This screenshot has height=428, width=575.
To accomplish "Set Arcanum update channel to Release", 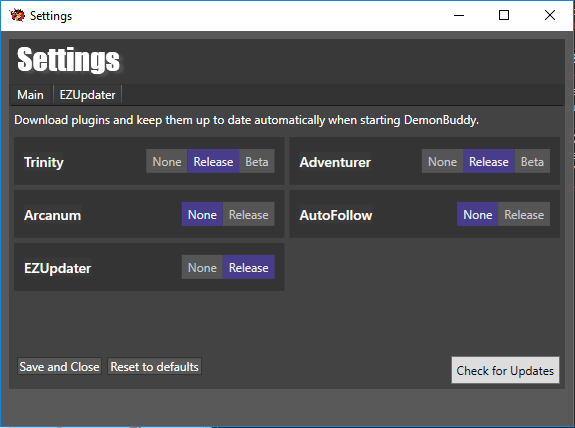I will (x=249, y=215).
